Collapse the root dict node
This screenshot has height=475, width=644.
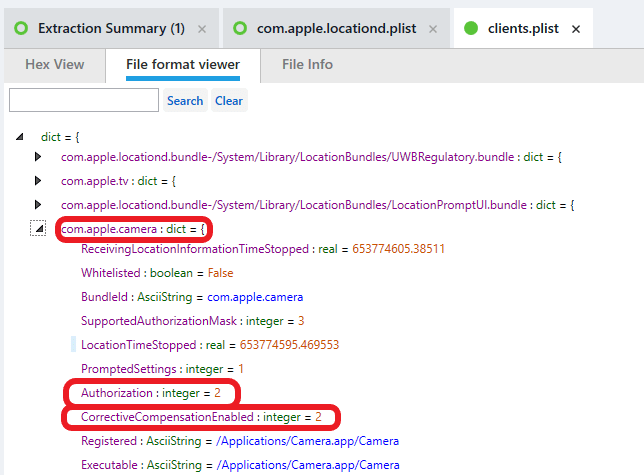tap(20, 136)
